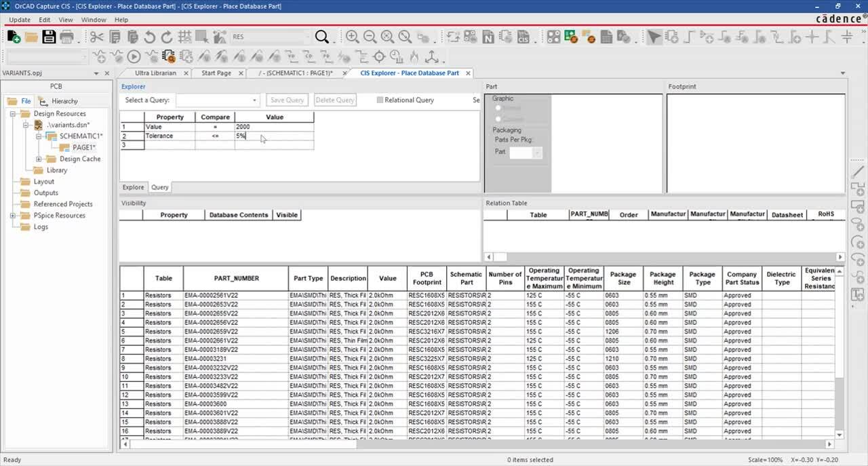
Task: Open the VARIANTS.opj panel dropdown arrow
Action: [x=96, y=73]
